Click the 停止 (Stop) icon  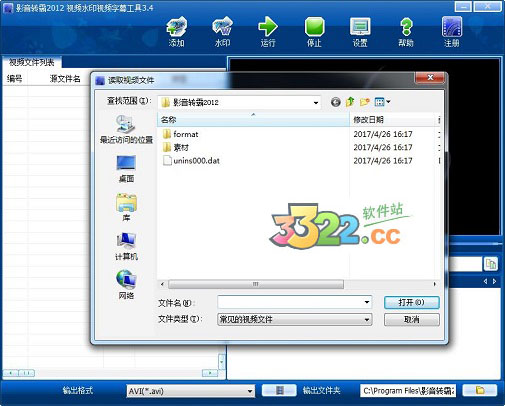(x=314, y=32)
